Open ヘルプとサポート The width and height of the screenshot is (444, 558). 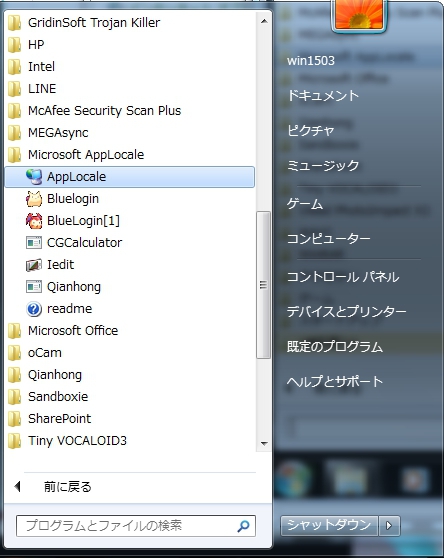tap(335, 381)
